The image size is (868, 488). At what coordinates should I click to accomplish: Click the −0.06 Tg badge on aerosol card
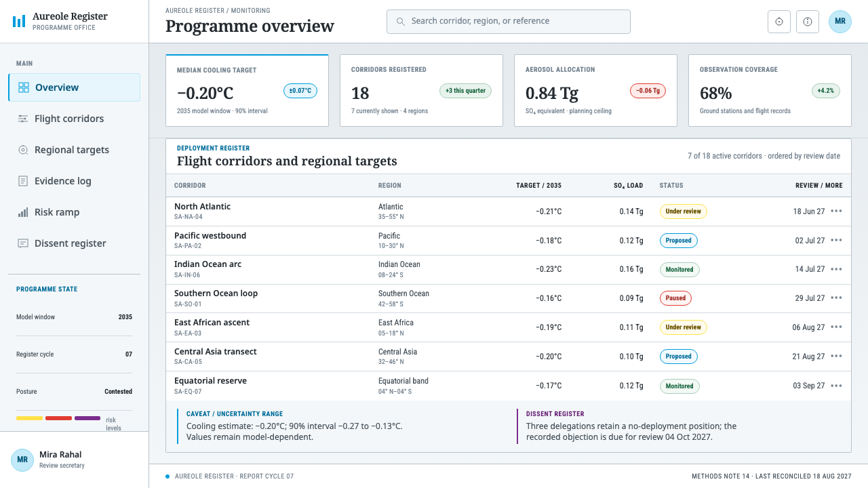click(x=648, y=91)
